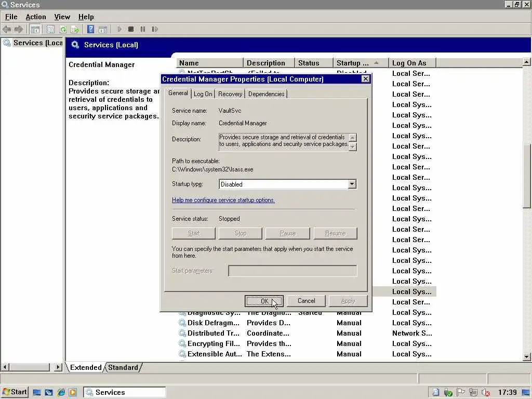Launch Internet Explorer from quick launch
This screenshot has width=532, height=399.
point(61,393)
